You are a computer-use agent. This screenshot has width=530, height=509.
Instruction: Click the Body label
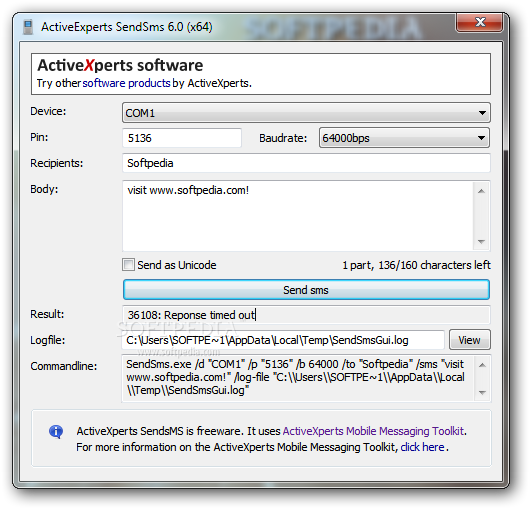(x=44, y=189)
